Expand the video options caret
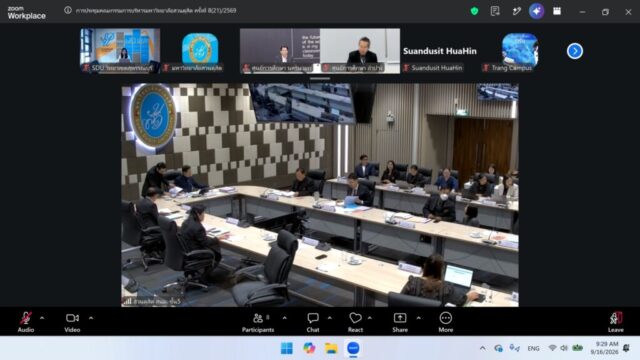Image resolution: width=640 pixels, height=360 pixels. tap(91, 318)
